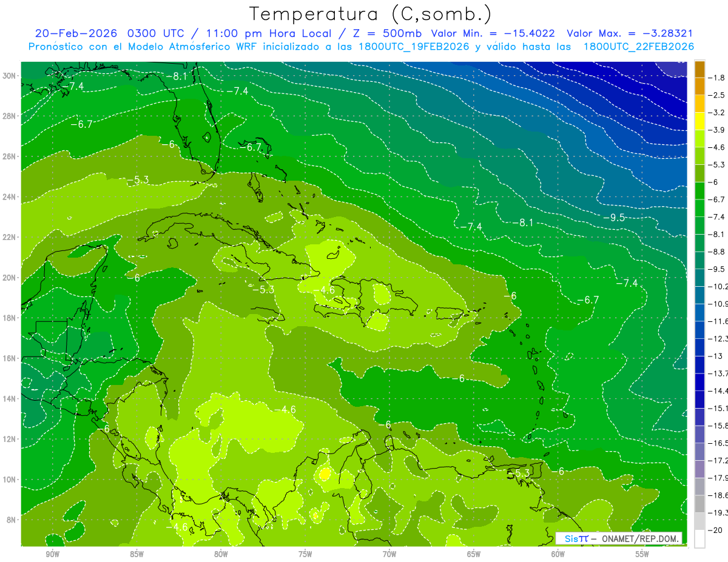The image size is (728, 562).
Task: Click the white swatch at the colorbar bottom
Action: click(699, 539)
